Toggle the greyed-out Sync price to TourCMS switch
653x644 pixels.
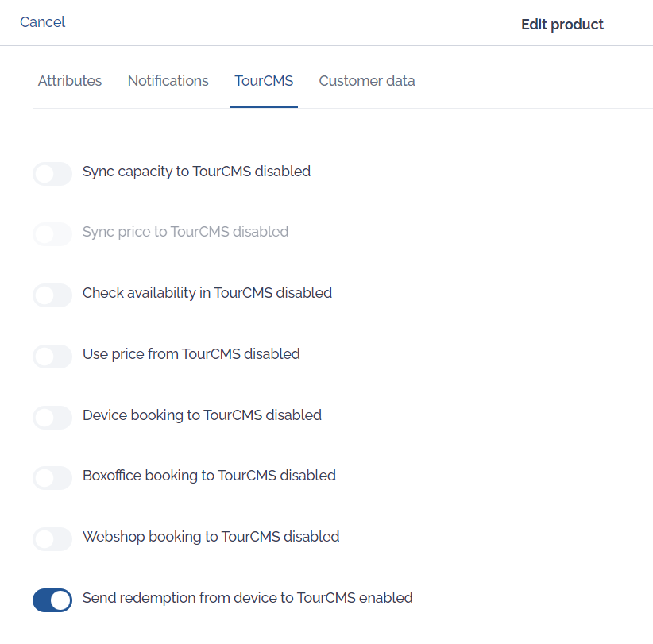pos(52,234)
